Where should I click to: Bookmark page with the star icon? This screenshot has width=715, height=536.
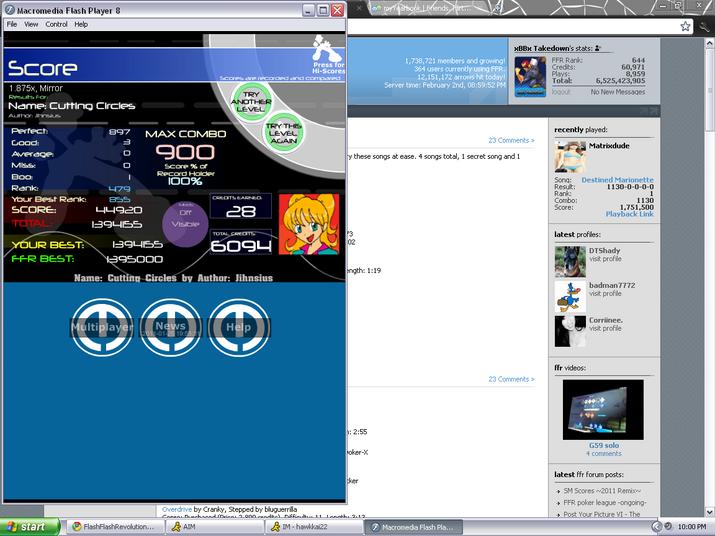point(685,26)
